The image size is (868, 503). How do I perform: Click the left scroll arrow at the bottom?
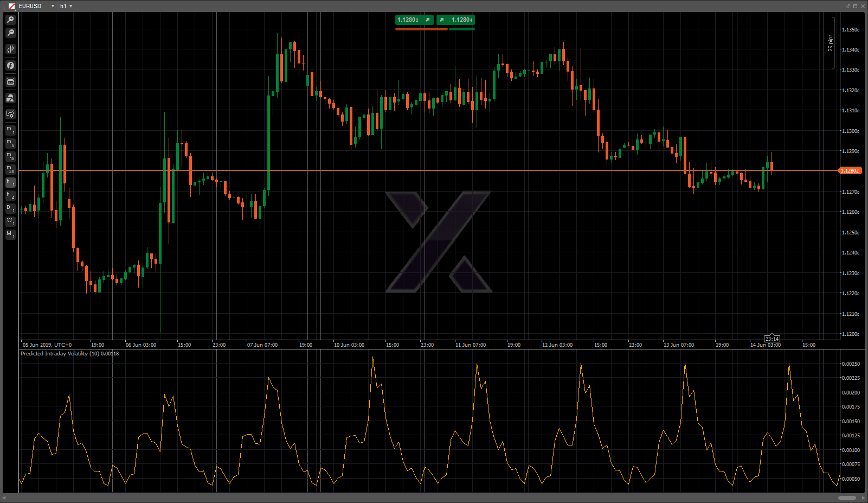pos(4,498)
